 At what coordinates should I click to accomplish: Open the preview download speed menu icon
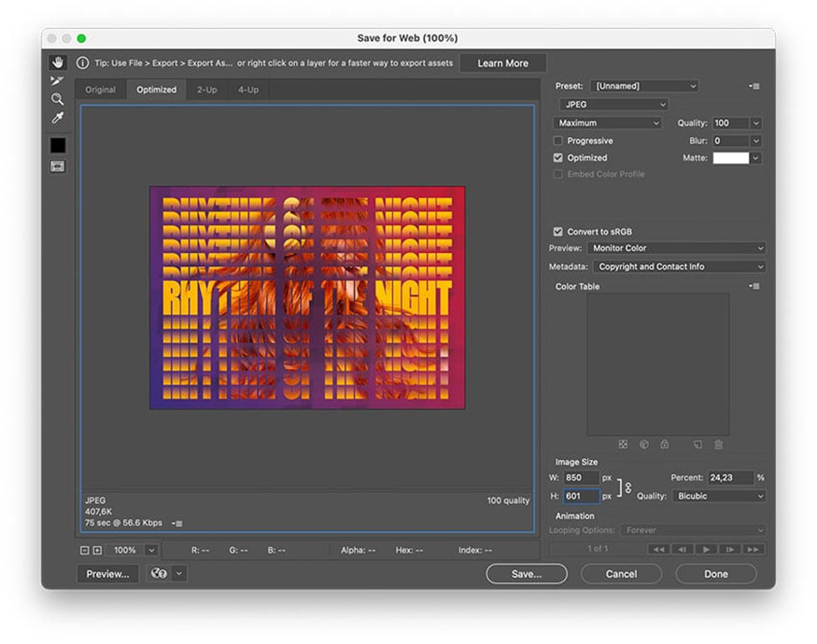tap(177, 523)
